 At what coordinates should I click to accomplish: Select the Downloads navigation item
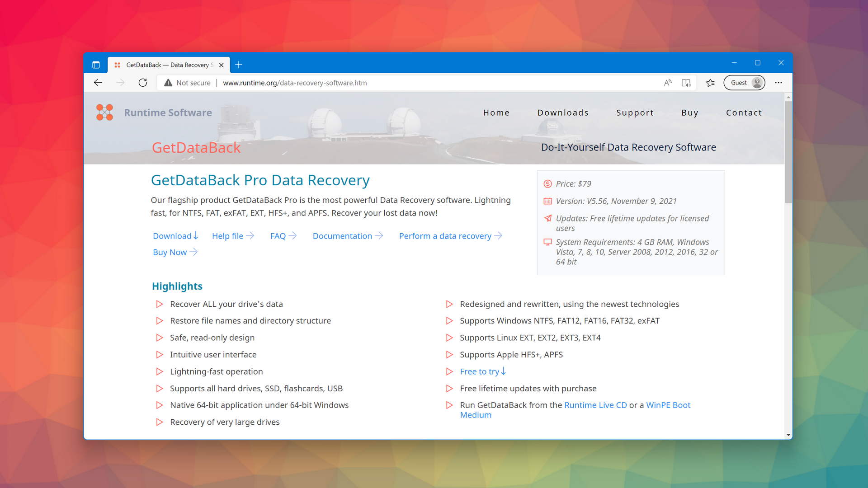tap(563, 113)
